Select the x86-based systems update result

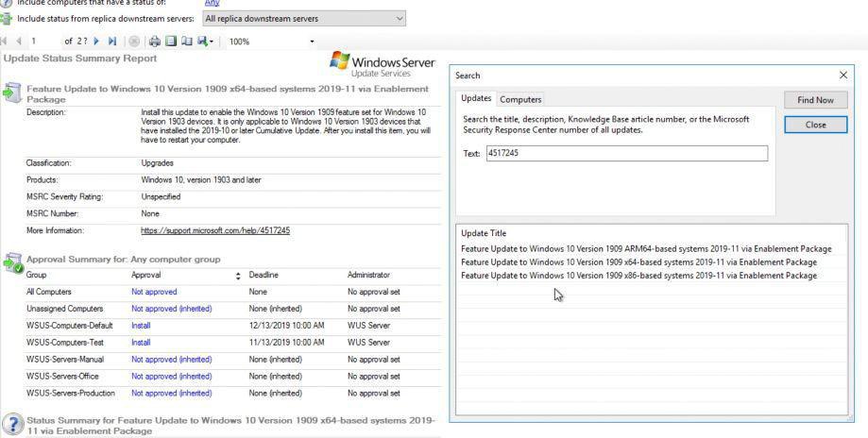coord(638,276)
